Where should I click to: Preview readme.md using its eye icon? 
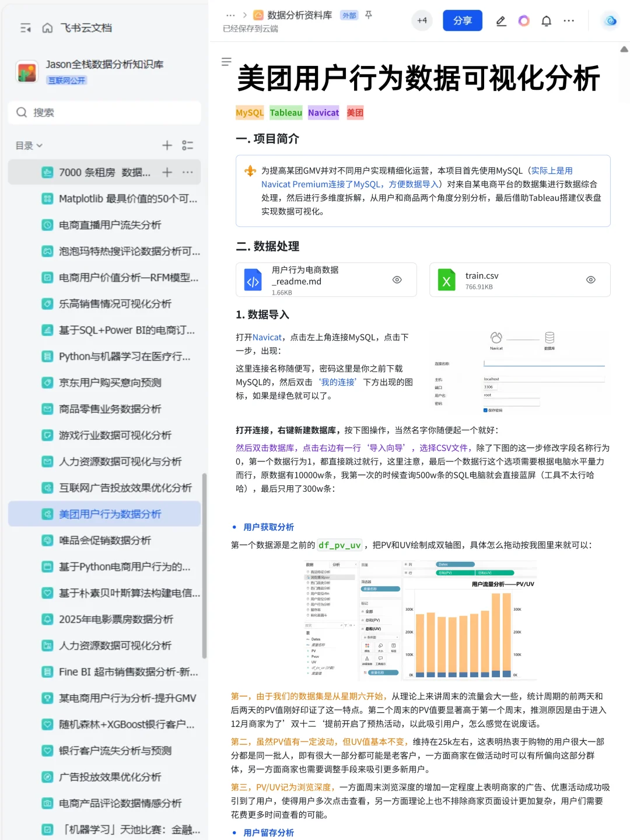pyautogui.click(x=397, y=280)
